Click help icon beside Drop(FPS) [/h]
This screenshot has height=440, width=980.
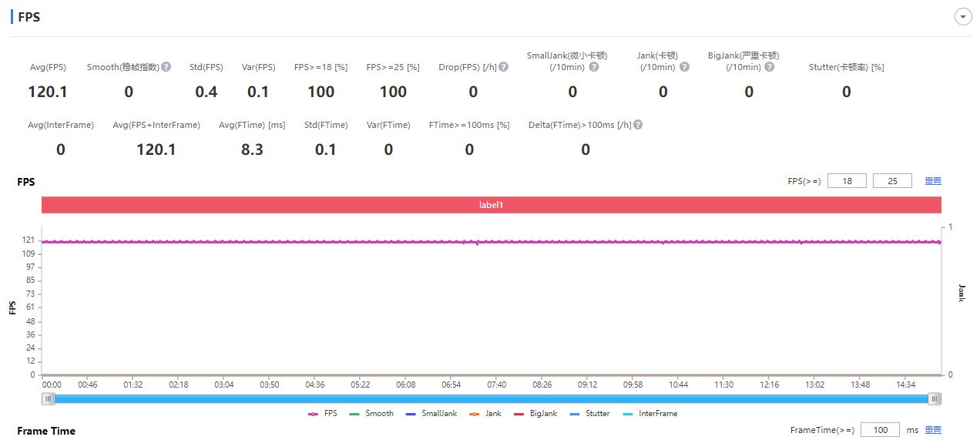point(504,67)
